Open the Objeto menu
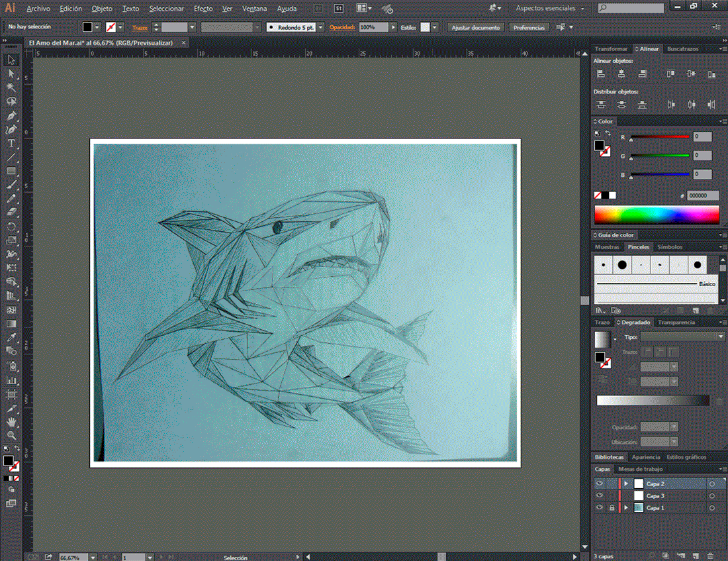The image size is (728, 561). point(102,9)
